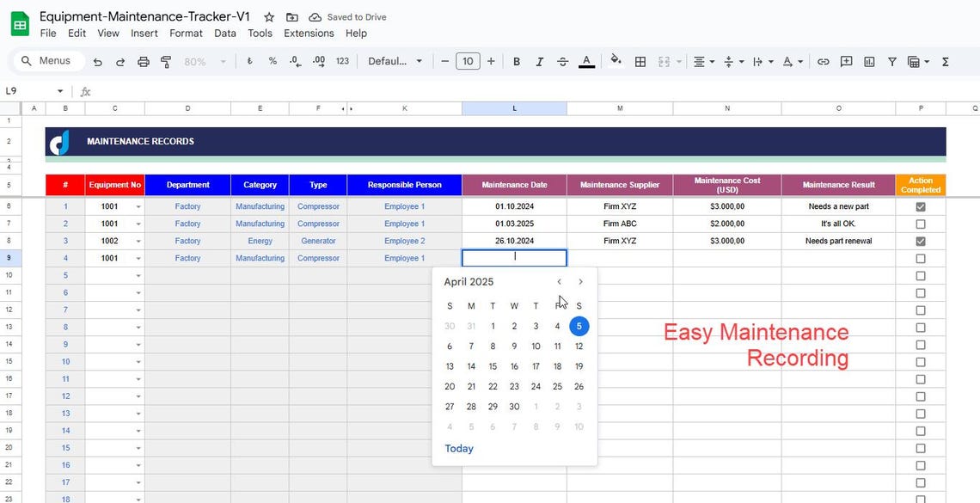Open the text wrapping dropdown
The height and width of the screenshot is (503, 980).
coord(763,61)
